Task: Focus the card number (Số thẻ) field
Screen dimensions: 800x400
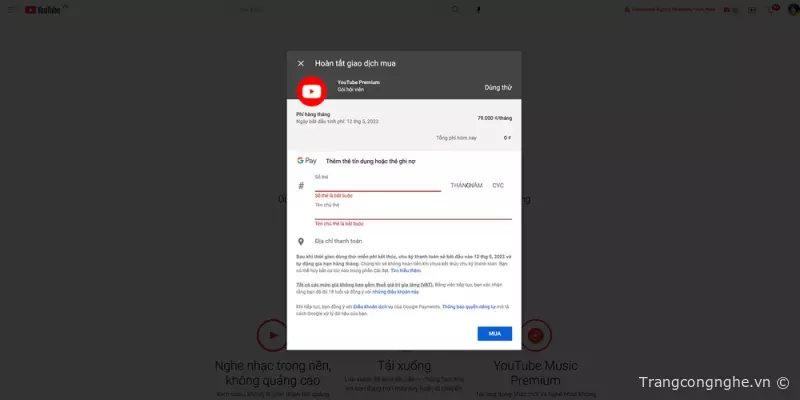Action: pyautogui.click(x=377, y=185)
